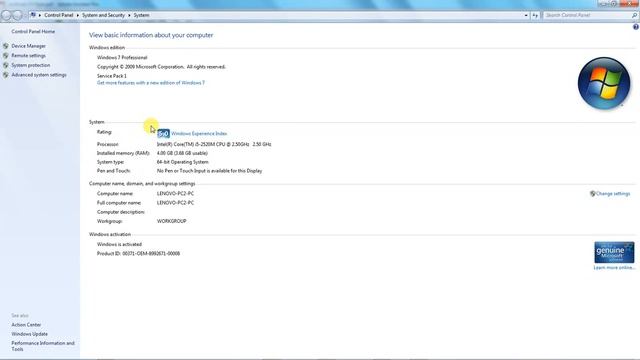Click the Windows 7 Professional text
The width and height of the screenshot is (640, 360).
click(x=122, y=58)
